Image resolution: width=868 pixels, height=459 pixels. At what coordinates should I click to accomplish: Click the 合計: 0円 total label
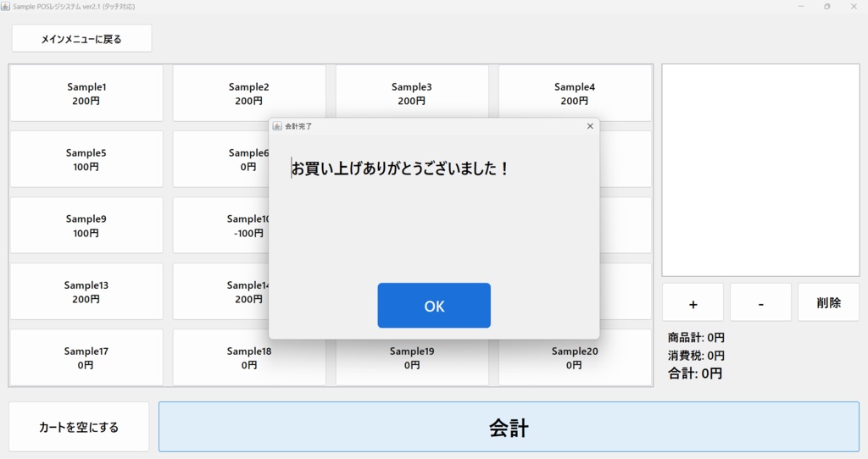(x=695, y=373)
